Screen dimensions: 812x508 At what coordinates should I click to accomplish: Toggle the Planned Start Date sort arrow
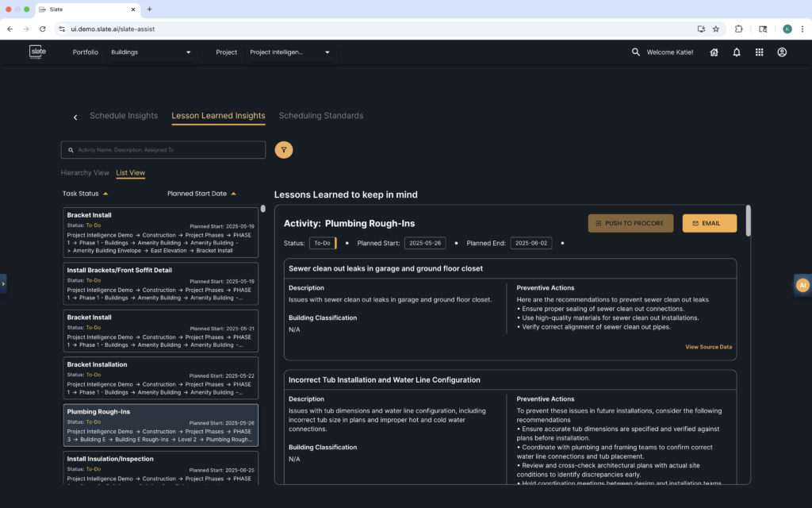pos(233,193)
